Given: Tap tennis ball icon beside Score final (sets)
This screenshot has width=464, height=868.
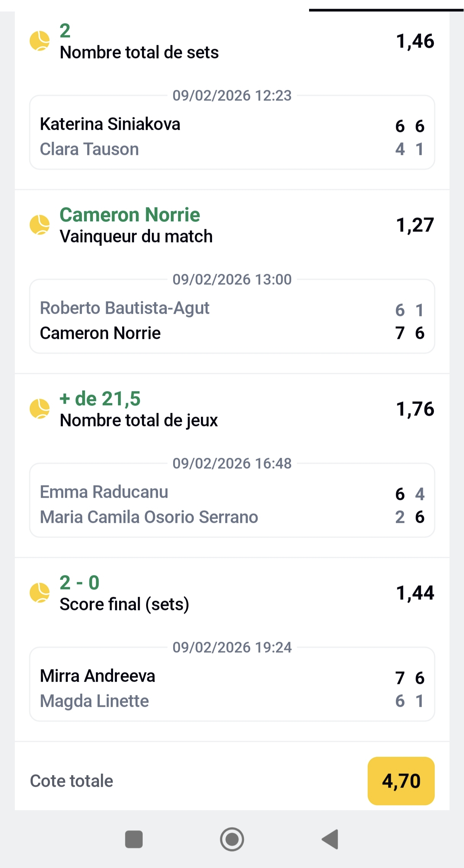Looking at the screenshot, I should (40, 593).
